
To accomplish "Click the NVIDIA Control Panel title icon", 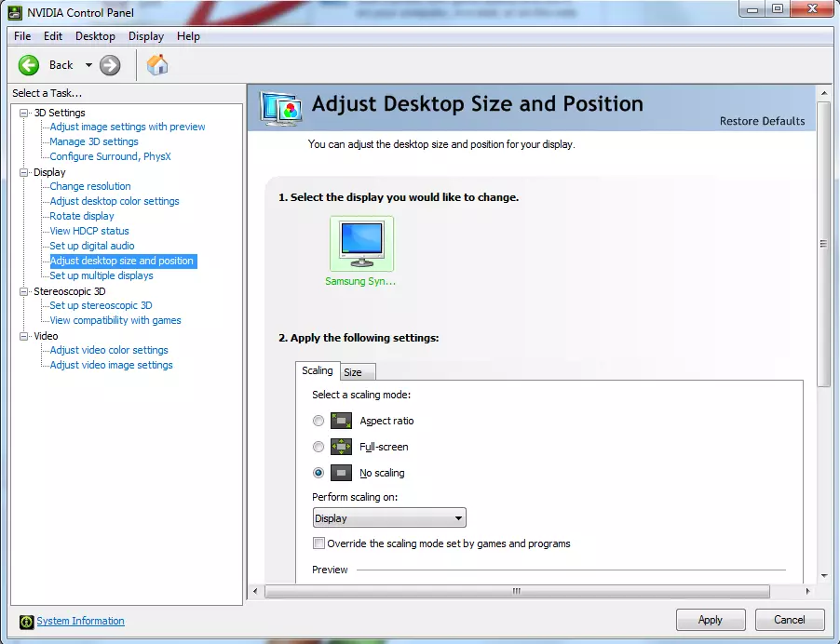I will pyautogui.click(x=15, y=12).
